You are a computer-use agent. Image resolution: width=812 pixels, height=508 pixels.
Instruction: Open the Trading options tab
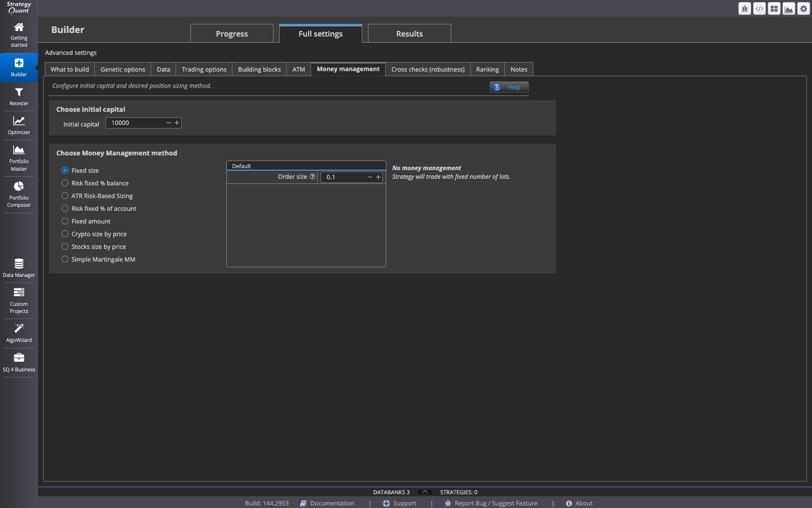tap(204, 69)
